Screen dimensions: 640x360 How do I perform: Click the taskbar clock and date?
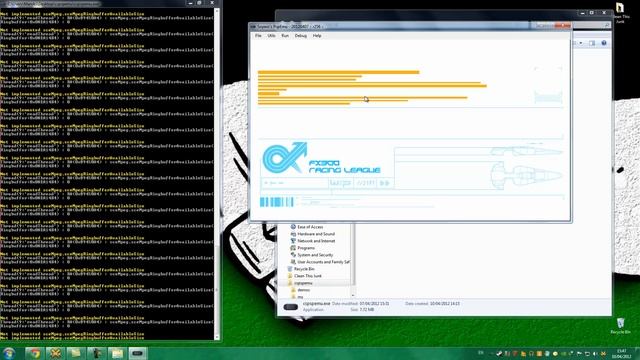[x=621, y=353]
